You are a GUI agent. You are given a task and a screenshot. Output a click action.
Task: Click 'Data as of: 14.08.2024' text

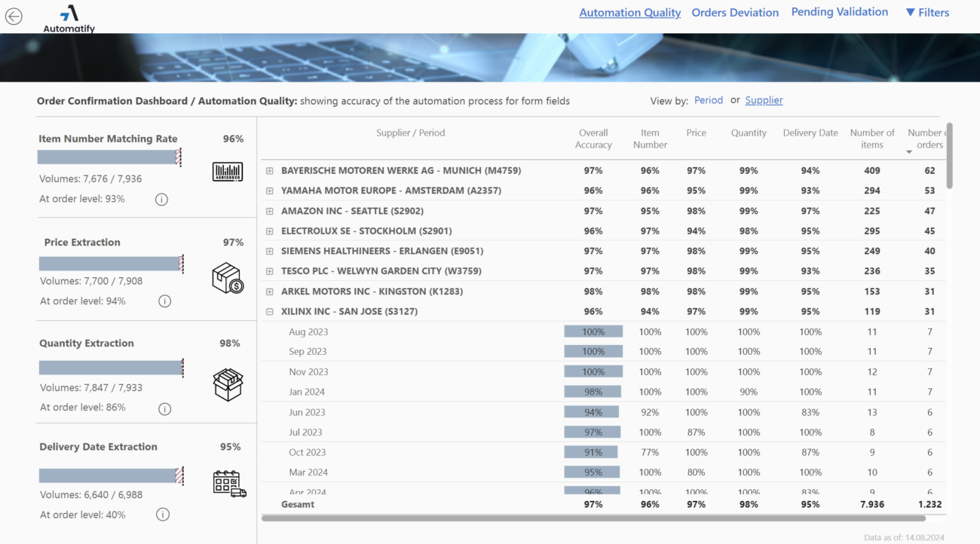tap(905, 537)
